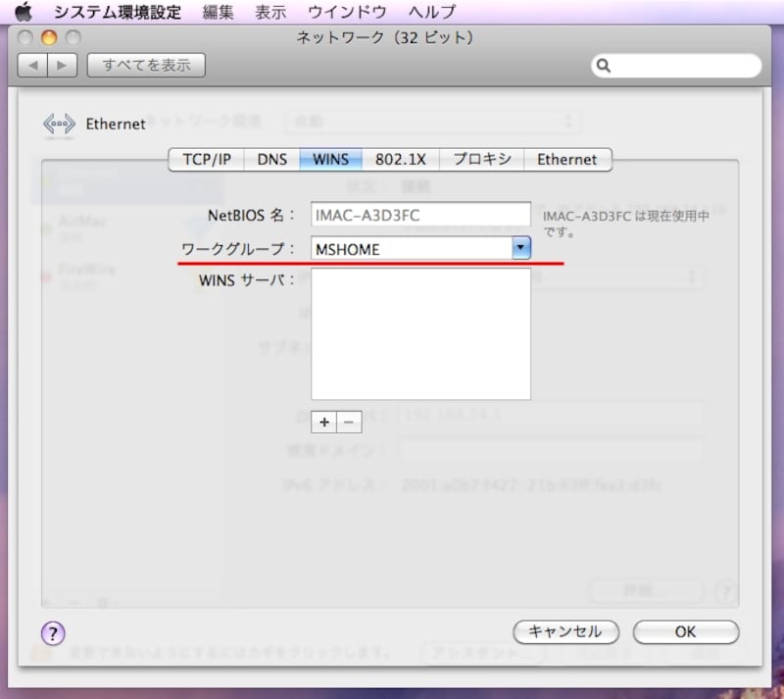Switch to the DNS tab
The image size is (784, 699).
coord(271,159)
